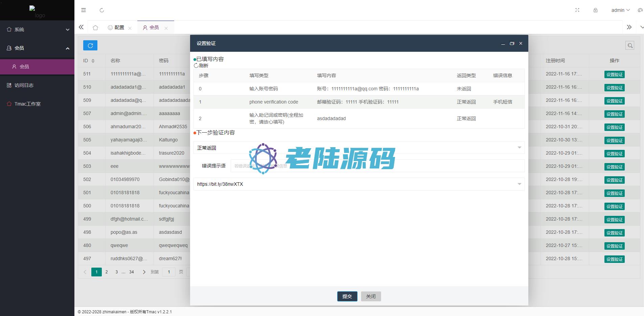
Task: Open the 正常返回 dropdown
Action: [x=359, y=148]
